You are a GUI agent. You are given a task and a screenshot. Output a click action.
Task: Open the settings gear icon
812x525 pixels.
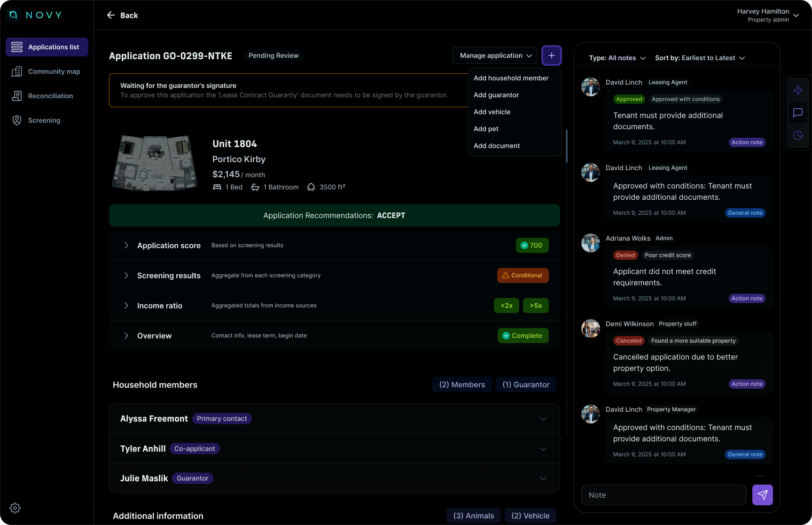15,508
